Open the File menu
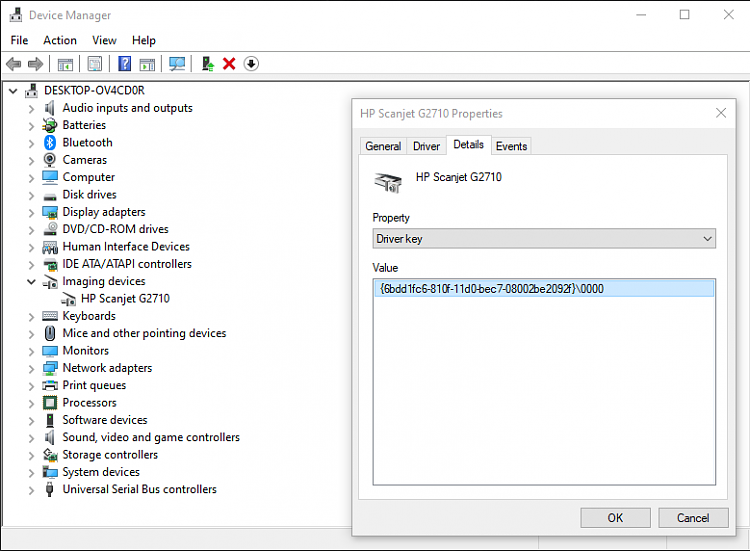The image size is (750, 551). [19, 40]
